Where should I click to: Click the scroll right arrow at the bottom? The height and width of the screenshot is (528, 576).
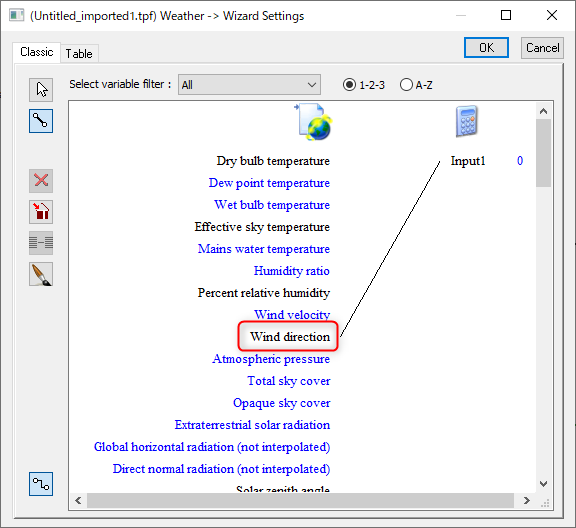[527, 500]
